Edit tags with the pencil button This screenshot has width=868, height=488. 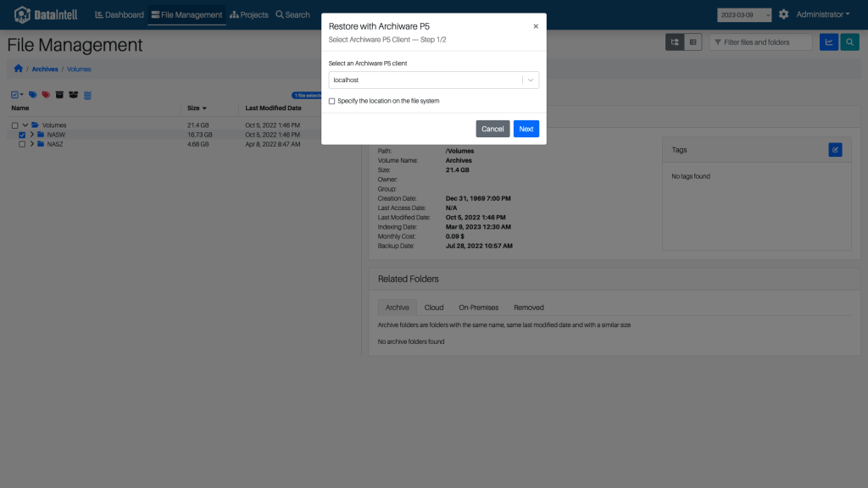click(835, 150)
